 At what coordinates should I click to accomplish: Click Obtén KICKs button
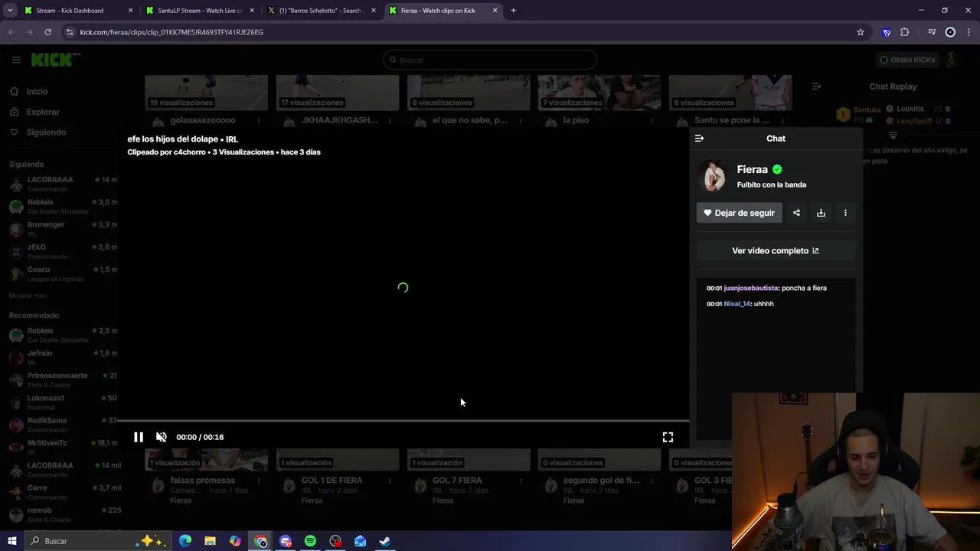coord(906,60)
